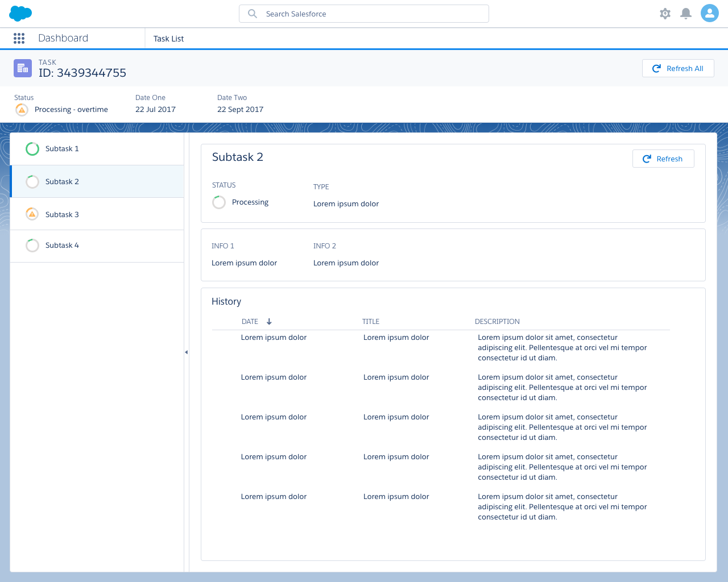The height and width of the screenshot is (582, 728).
Task: Open the notifications bell
Action: (686, 14)
